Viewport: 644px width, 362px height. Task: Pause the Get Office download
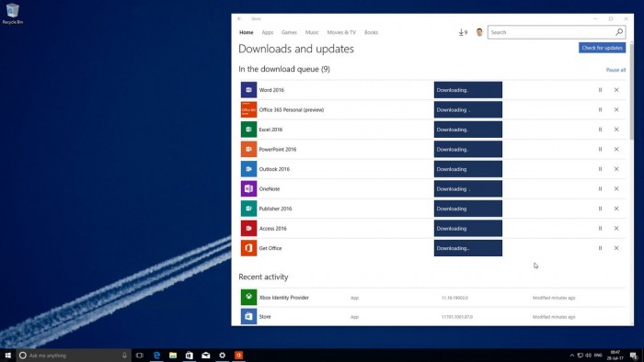coord(600,248)
